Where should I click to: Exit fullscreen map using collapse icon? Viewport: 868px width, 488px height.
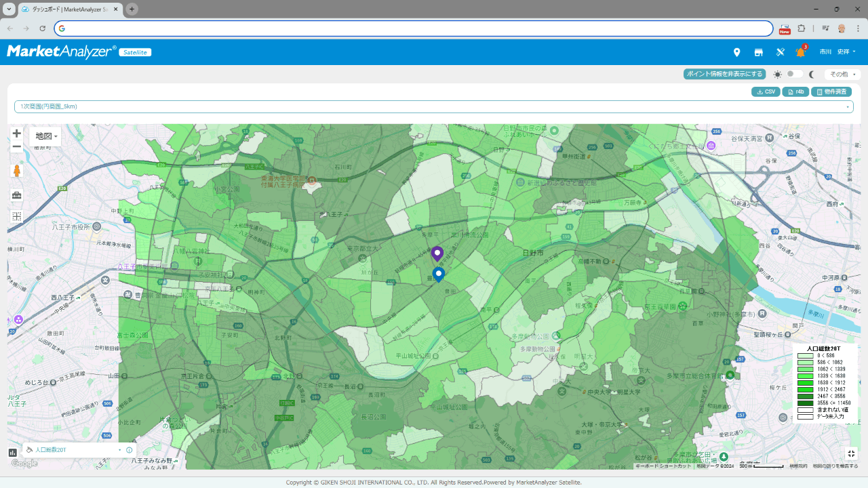852,453
